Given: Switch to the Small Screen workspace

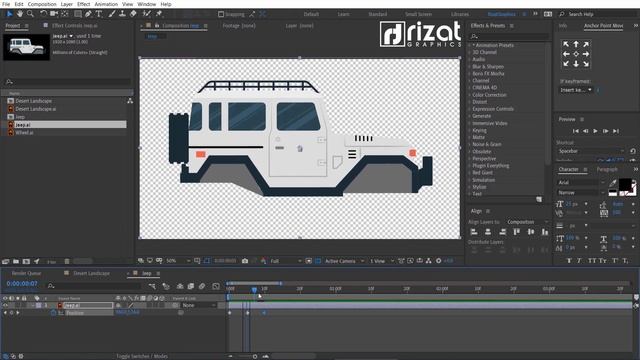Looking at the screenshot, I should 418,14.
